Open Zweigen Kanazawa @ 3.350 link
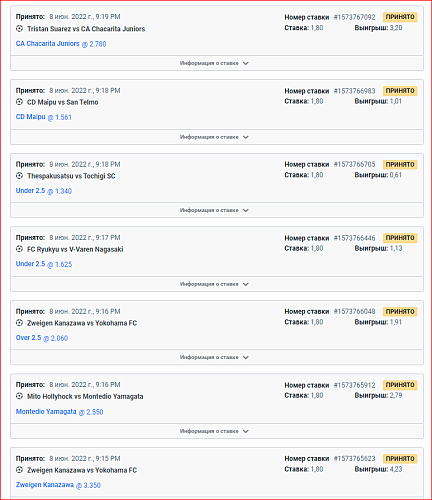The height and width of the screenshot is (500, 432). [58, 485]
